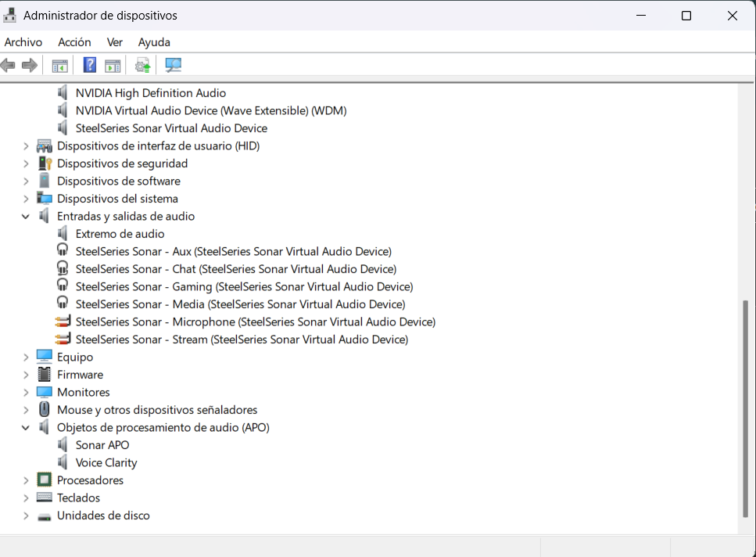The width and height of the screenshot is (756, 557).
Task: Collapse Entradas y salidas de audio
Action: point(26,217)
